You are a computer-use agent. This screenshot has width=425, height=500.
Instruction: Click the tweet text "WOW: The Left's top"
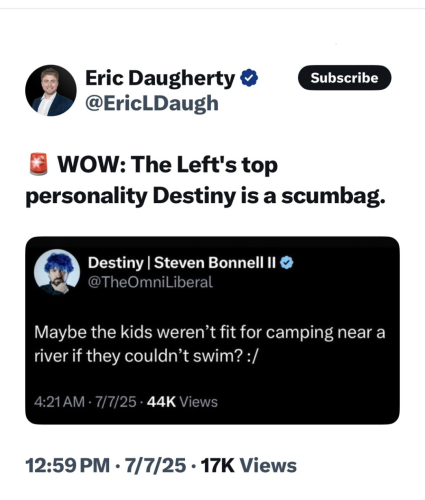(168, 165)
